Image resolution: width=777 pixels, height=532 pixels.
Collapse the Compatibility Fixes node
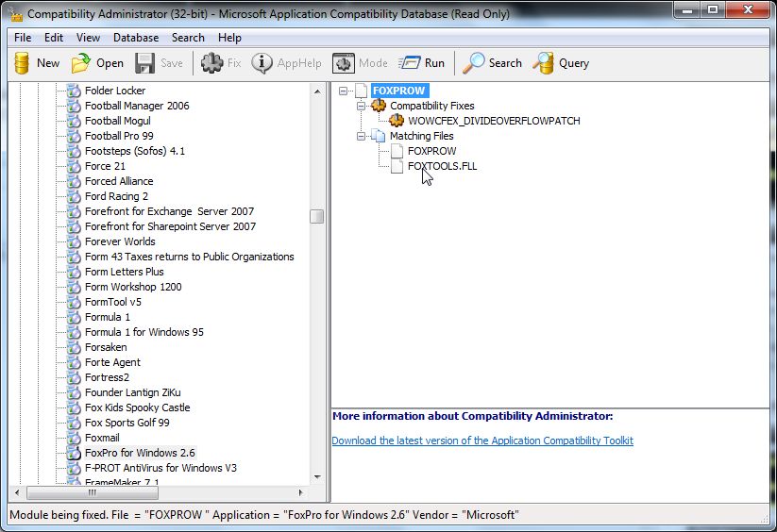(x=362, y=106)
